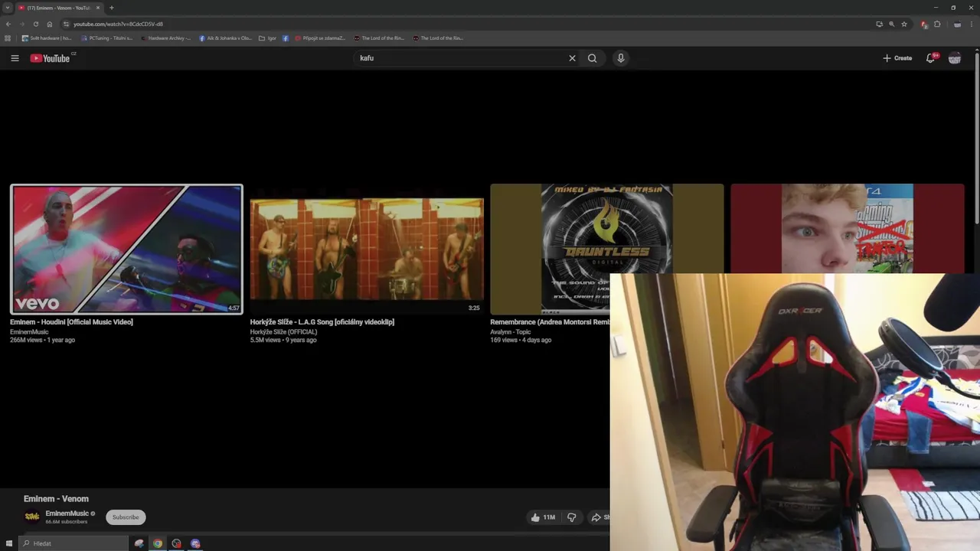Go back with browser back arrow

pos(8,24)
